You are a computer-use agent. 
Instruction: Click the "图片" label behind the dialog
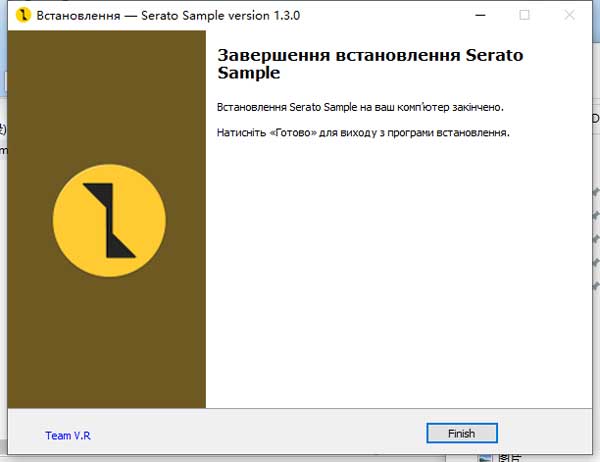tap(509, 459)
